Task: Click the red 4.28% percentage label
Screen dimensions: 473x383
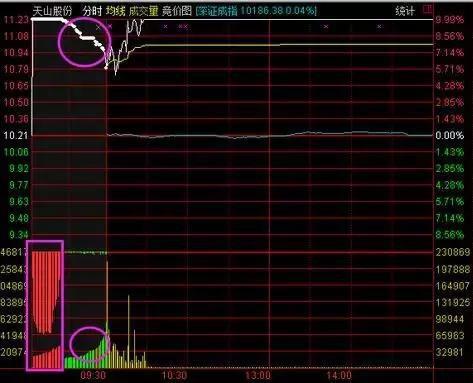Action: click(450, 86)
